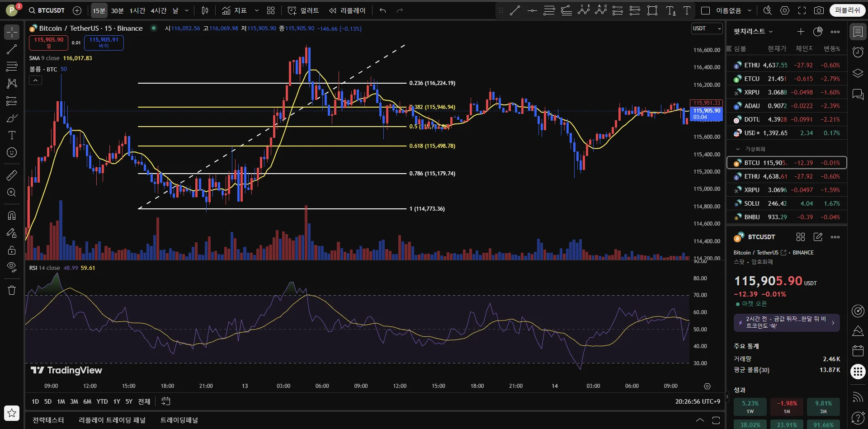Open the 전략테스터 tab
Screen dimensions: 868x429
click(48, 420)
